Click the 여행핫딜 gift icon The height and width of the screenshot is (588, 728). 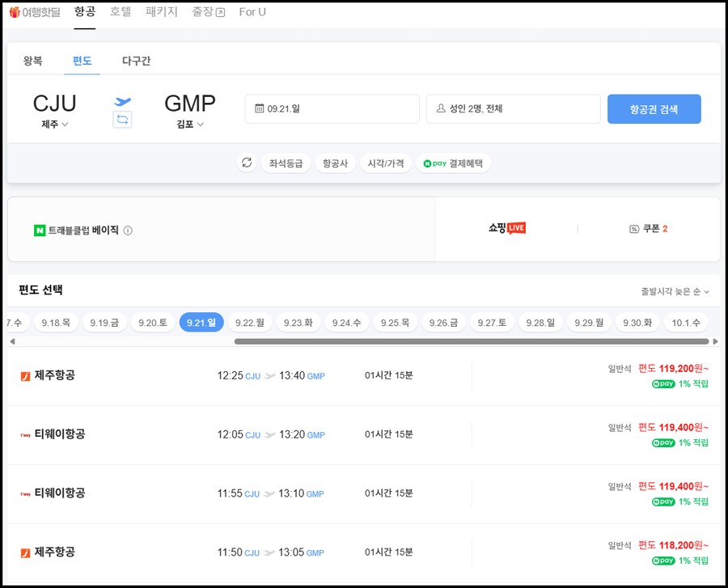(14, 12)
